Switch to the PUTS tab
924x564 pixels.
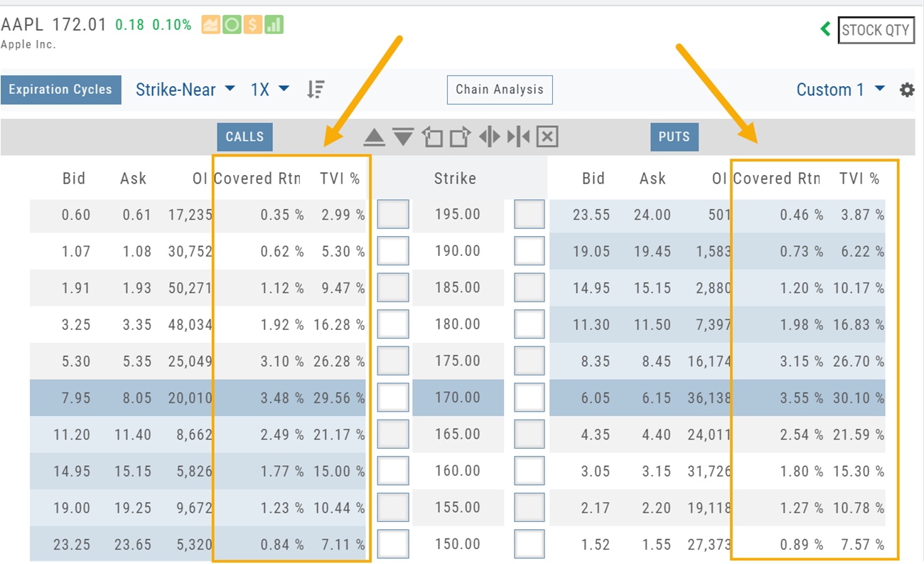coord(674,137)
